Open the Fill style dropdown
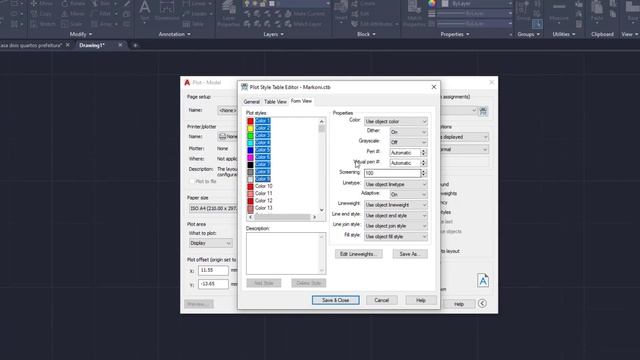Viewport: 640px width, 360px height. click(396, 236)
